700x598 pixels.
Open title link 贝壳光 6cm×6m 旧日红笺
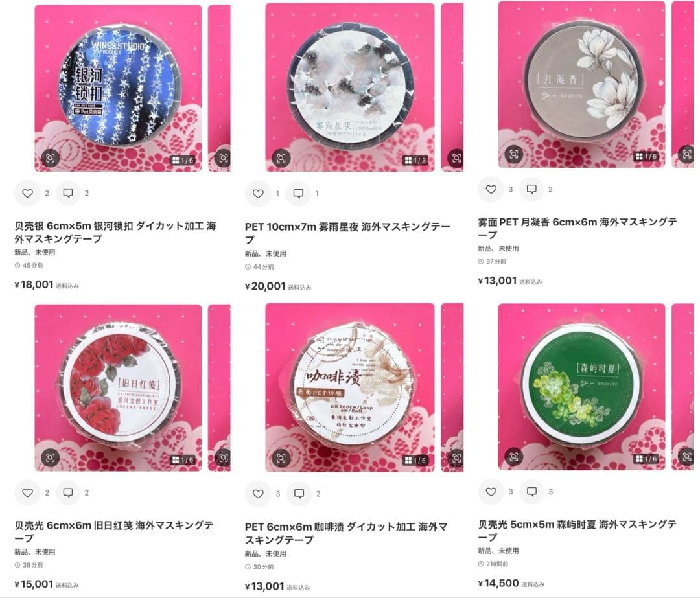tap(114, 531)
